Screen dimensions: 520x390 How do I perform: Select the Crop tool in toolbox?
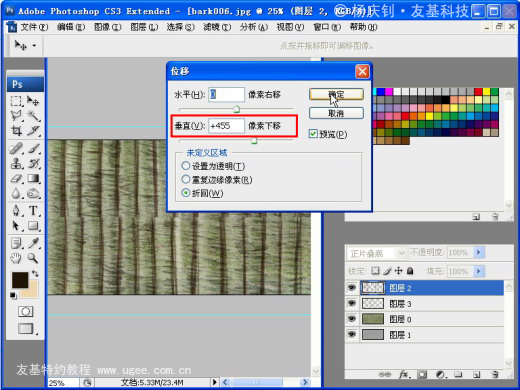coord(16,131)
